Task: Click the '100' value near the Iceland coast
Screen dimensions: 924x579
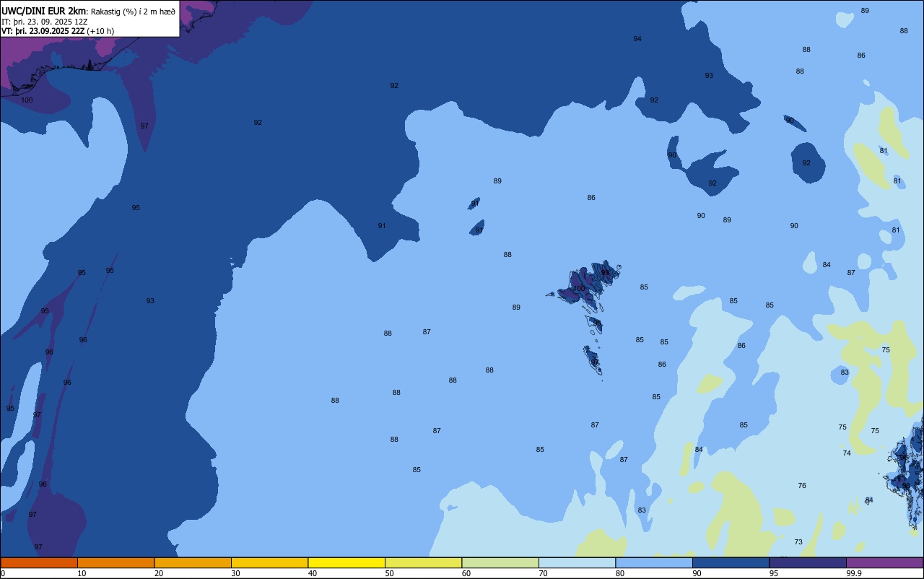Action: tap(27, 100)
